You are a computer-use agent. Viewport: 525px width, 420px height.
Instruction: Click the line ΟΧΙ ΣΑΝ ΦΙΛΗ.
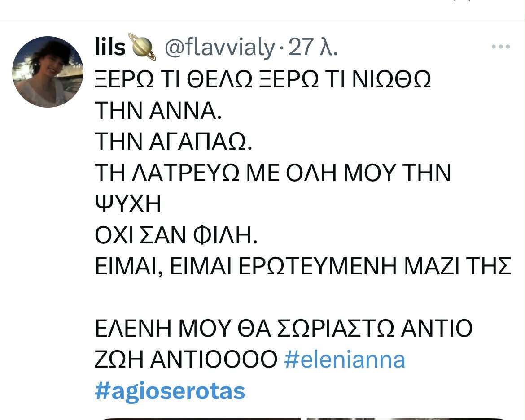[176, 235]
